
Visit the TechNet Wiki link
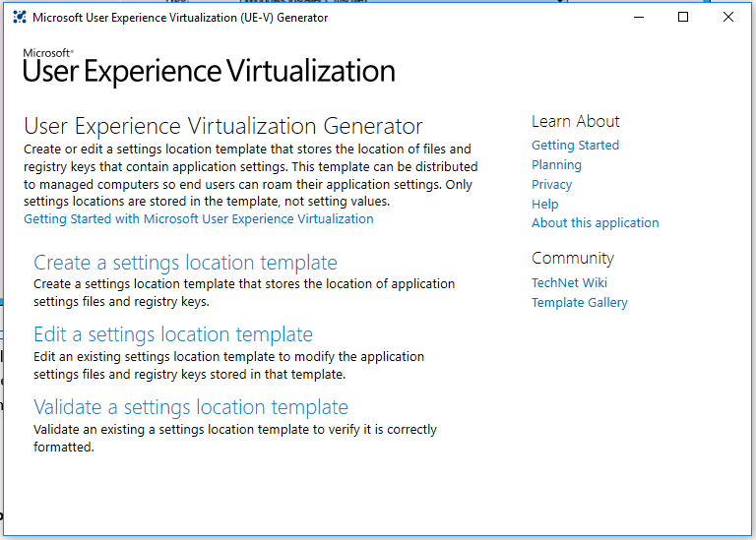pyautogui.click(x=569, y=282)
